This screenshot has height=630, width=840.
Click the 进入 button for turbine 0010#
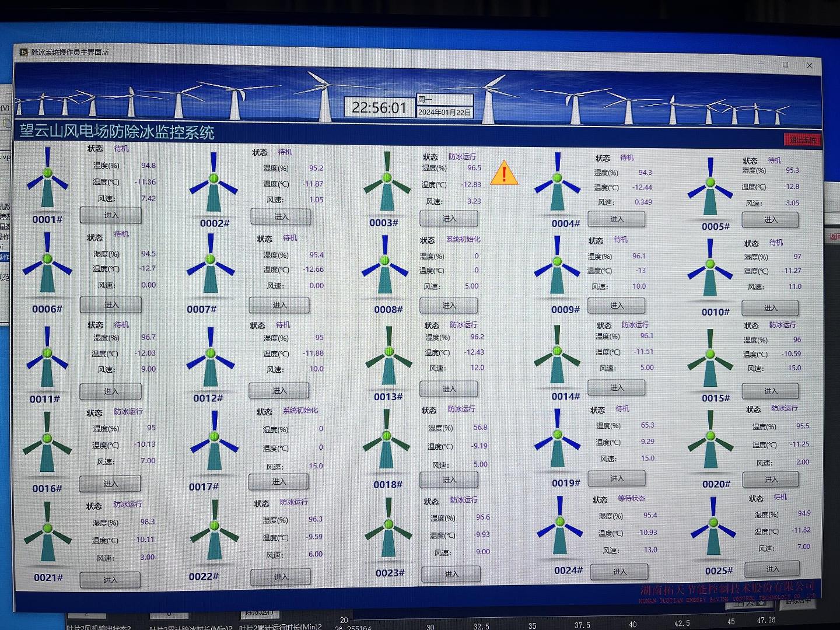pyautogui.click(x=770, y=308)
